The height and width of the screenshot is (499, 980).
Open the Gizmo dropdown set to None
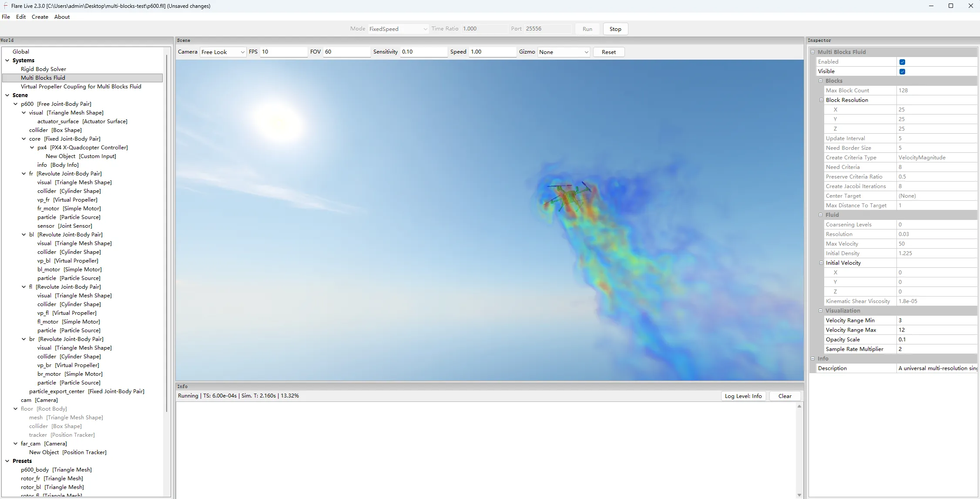[564, 52]
